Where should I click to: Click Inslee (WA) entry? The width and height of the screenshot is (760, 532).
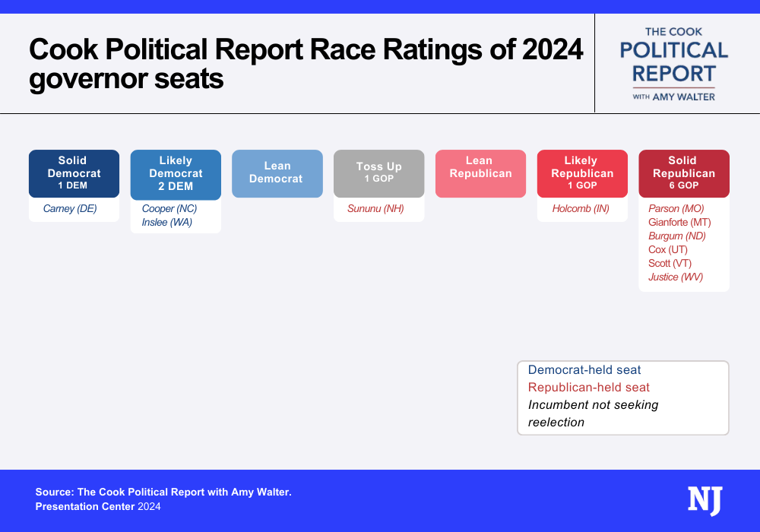(166, 223)
